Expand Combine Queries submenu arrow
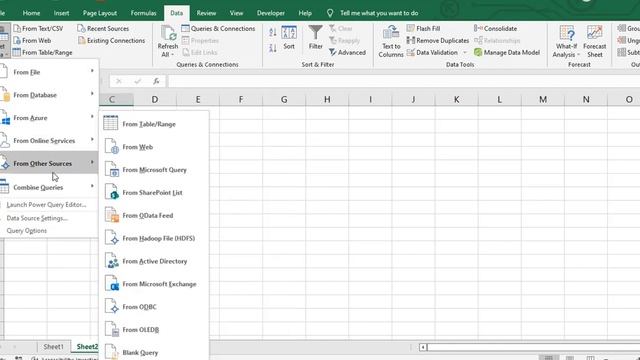The width and height of the screenshot is (640, 360). click(x=92, y=186)
